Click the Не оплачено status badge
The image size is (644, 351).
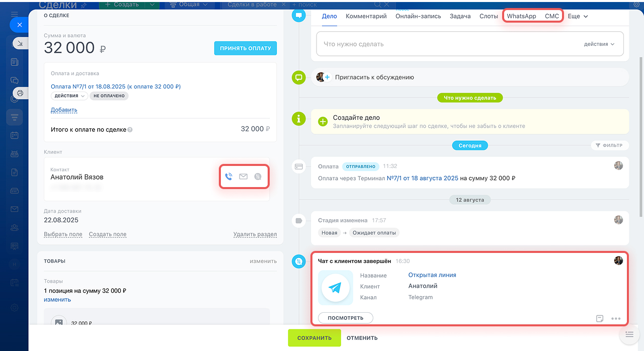pyautogui.click(x=109, y=96)
